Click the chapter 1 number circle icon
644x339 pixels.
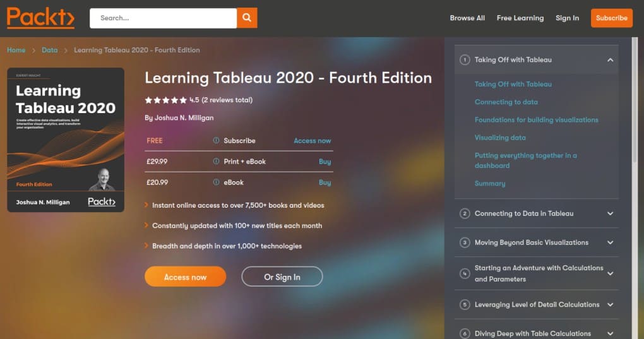click(x=465, y=60)
